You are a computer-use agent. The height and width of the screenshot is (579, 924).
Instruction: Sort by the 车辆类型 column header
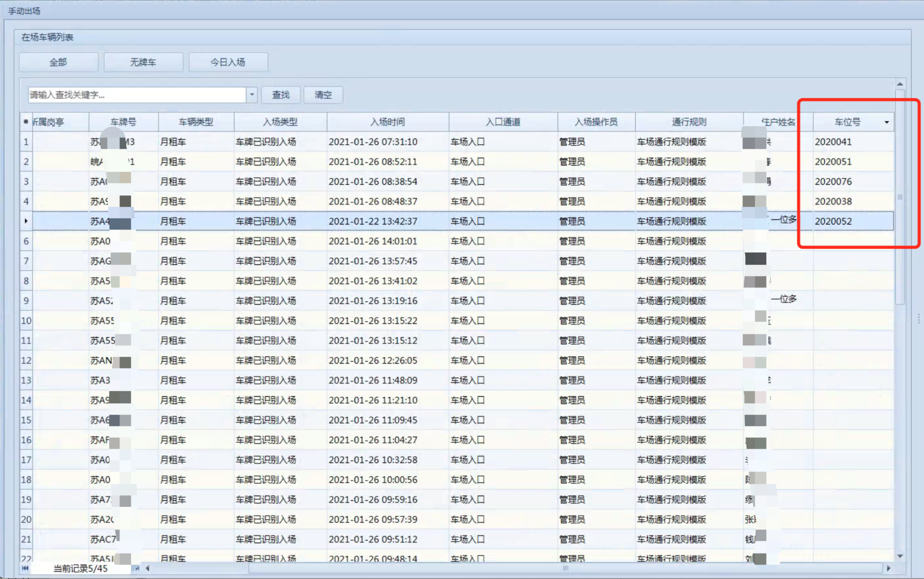point(196,122)
